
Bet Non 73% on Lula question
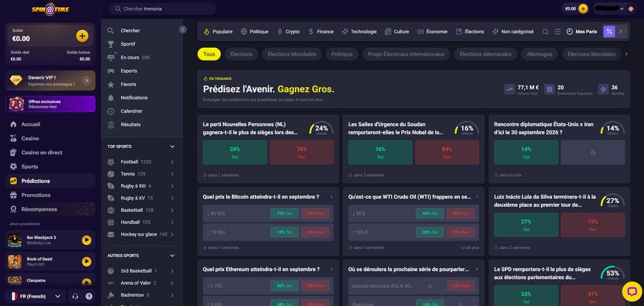point(592,225)
